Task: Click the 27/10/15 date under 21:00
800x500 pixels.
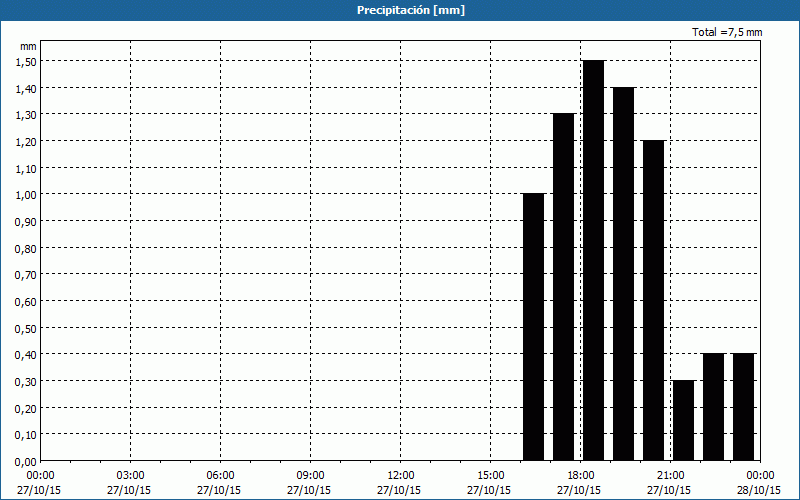Action: tap(669, 490)
